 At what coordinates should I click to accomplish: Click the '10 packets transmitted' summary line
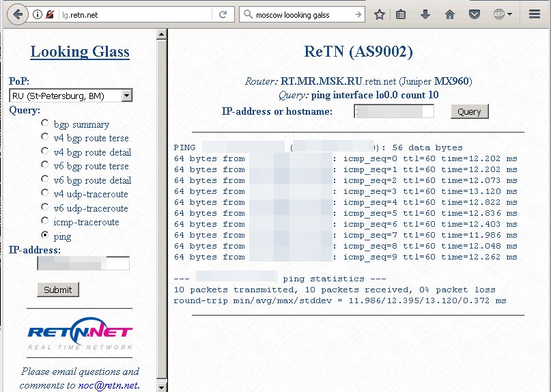click(334, 290)
